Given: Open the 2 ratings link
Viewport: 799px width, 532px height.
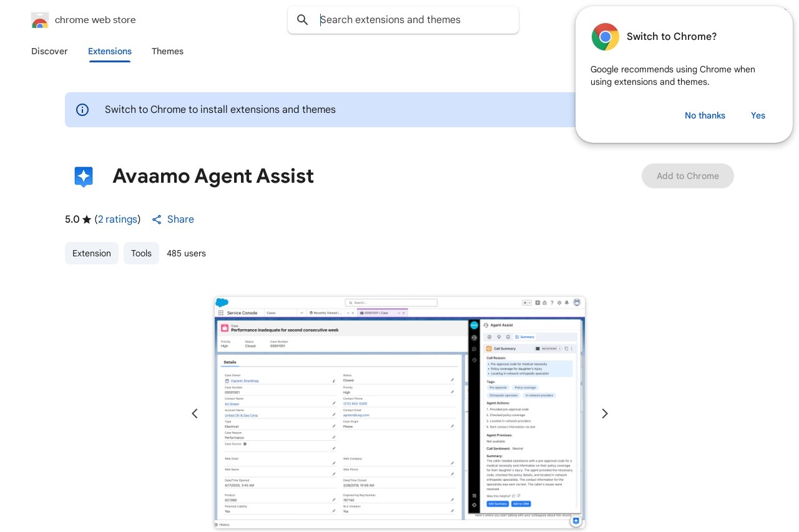Looking at the screenshot, I should pyautogui.click(x=117, y=220).
